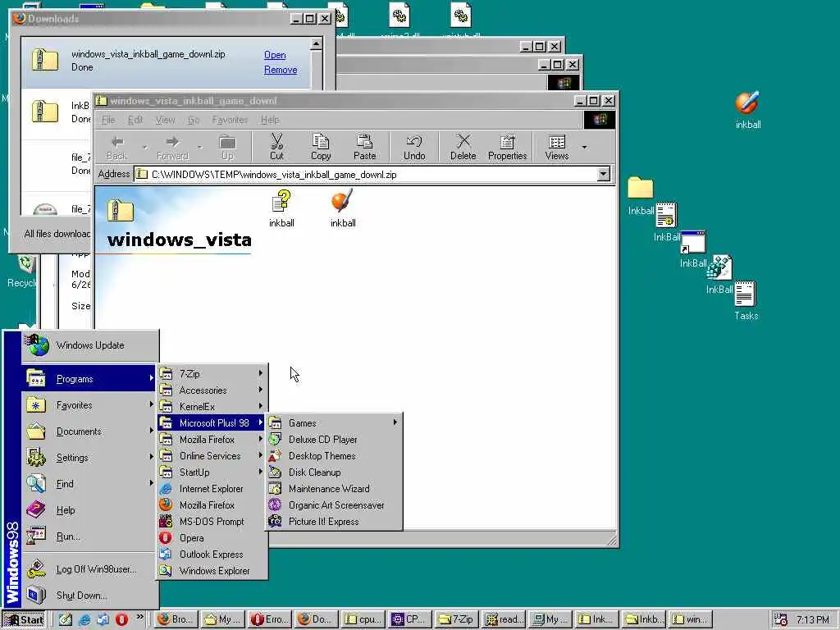Expand Documents in Start menu
Image resolution: width=840 pixels, height=630 pixels.
90,431
